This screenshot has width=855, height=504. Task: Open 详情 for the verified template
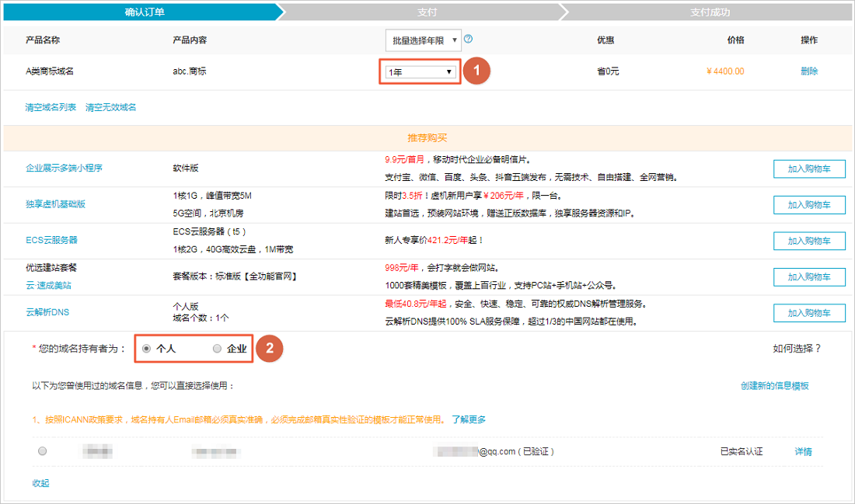(x=803, y=452)
